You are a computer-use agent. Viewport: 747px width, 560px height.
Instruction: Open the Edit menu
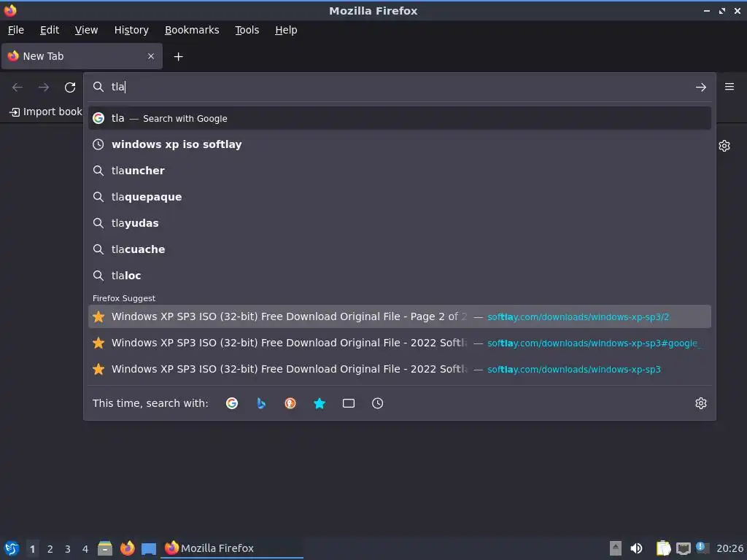(50, 30)
